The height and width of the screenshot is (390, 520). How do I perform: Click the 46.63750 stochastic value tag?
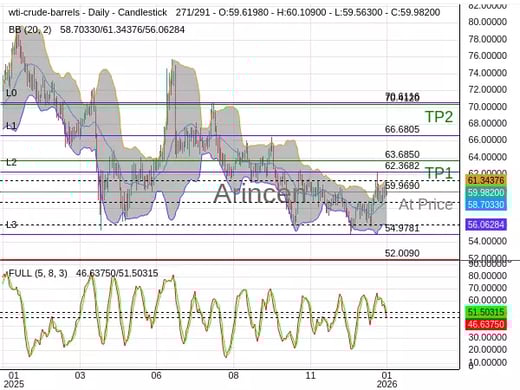(x=486, y=324)
